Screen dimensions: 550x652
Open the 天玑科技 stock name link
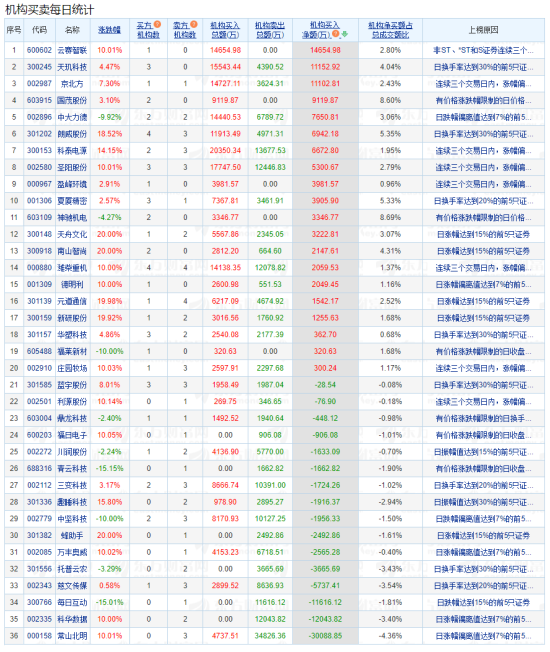tap(72, 67)
